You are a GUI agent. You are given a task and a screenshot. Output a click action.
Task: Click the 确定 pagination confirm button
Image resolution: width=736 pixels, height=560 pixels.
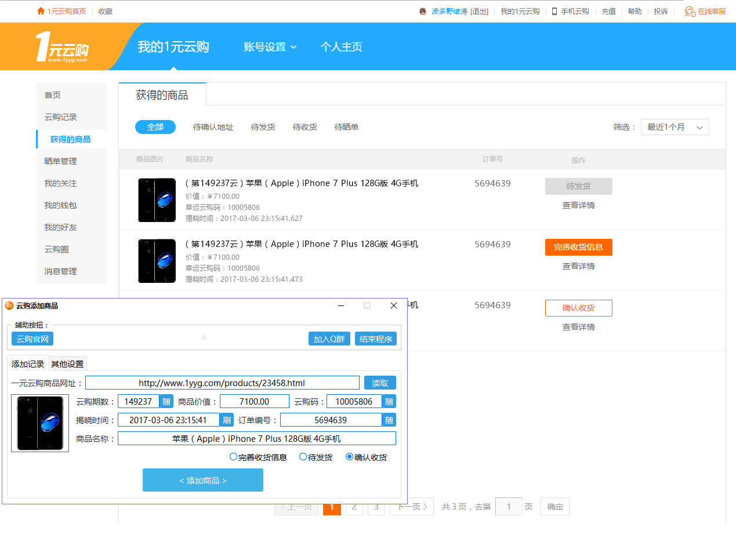[555, 507]
